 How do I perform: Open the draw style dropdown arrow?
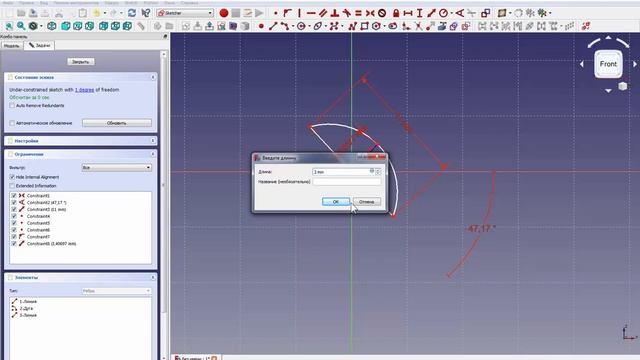coord(41,26)
